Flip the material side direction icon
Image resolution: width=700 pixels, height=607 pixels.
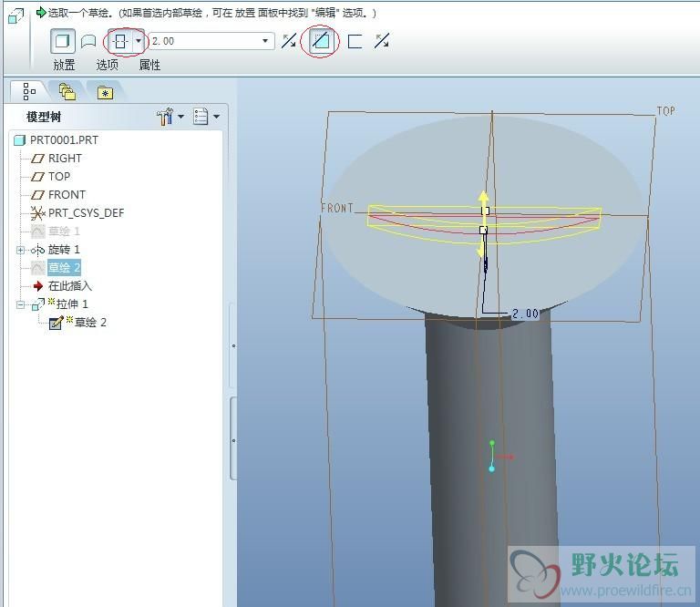[382, 41]
